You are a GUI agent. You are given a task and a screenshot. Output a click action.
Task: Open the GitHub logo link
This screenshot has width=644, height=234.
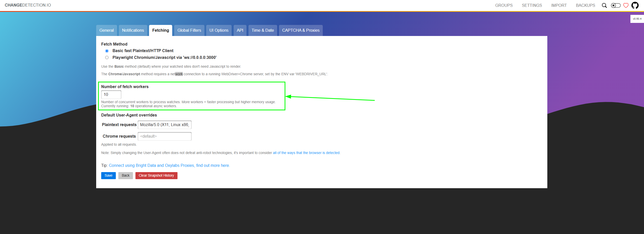point(635,6)
